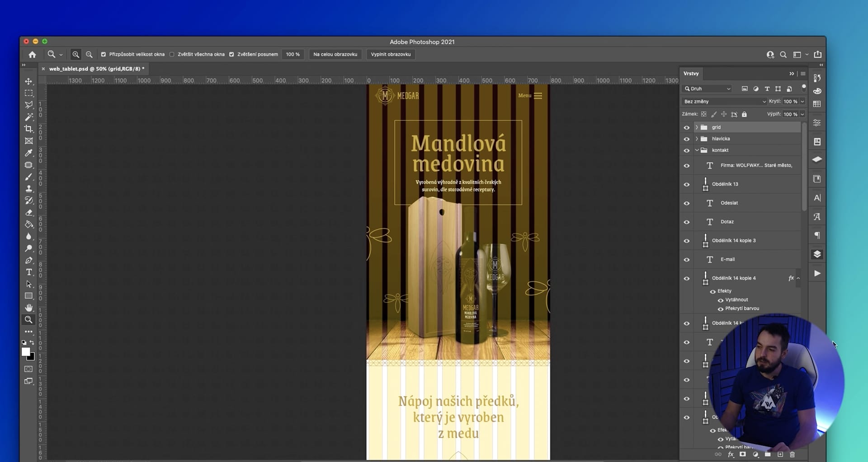This screenshot has height=462, width=868.
Task: Choose Zoom In mode in options bar
Action: pyautogui.click(x=76, y=54)
